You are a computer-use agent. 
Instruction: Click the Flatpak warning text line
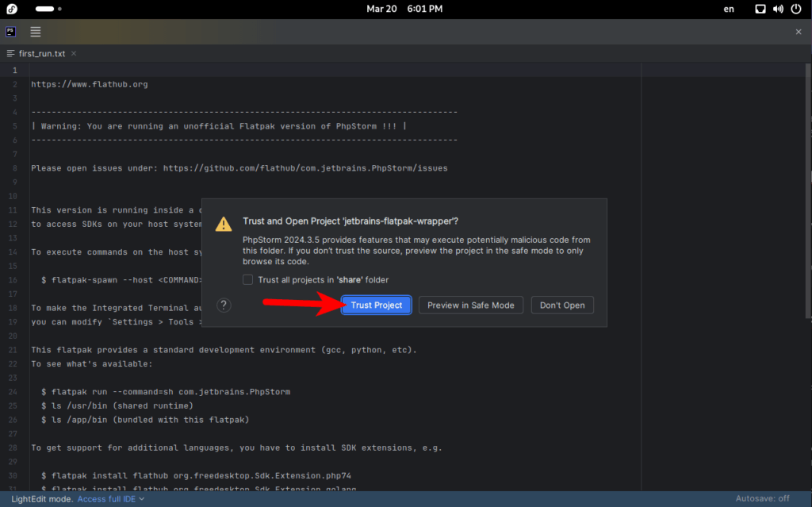219,126
